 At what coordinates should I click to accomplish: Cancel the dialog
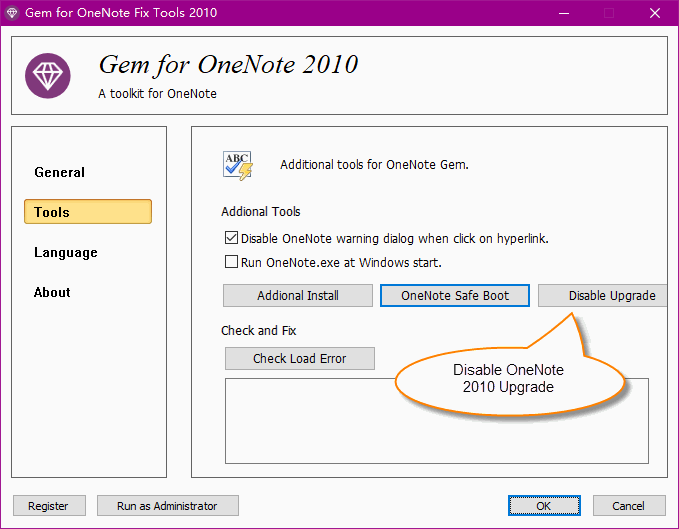(x=629, y=506)
